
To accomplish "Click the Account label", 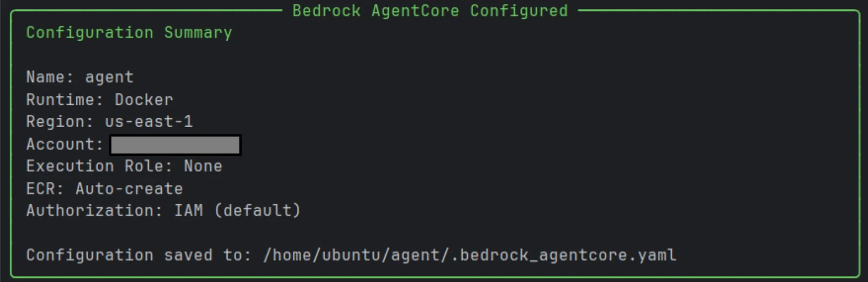I will (65, 144).
